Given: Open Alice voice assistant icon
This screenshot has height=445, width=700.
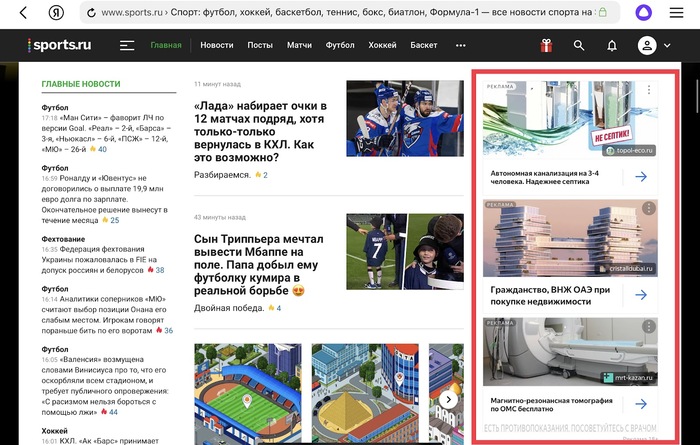Looking at the screenshot, I should click(x=643, y=12).
